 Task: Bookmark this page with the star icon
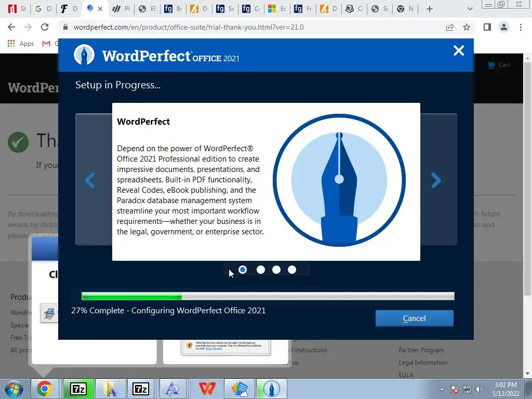click(467, 27)
